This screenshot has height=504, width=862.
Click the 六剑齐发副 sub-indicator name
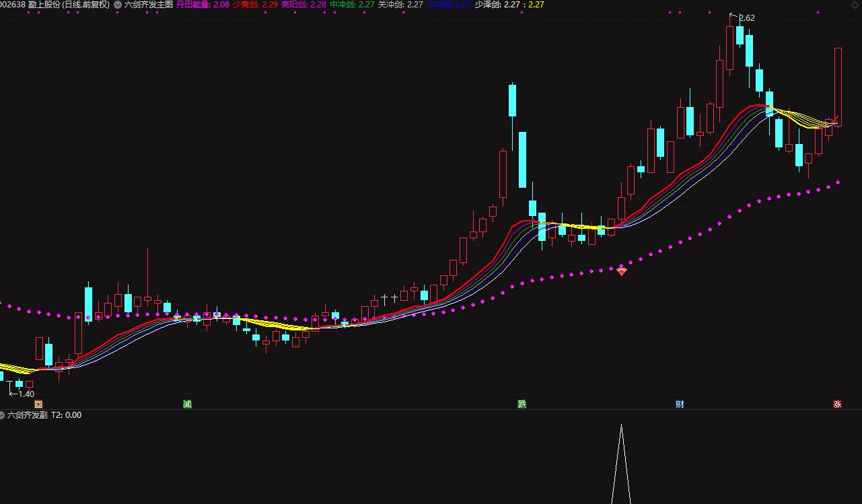coord(27,415)
